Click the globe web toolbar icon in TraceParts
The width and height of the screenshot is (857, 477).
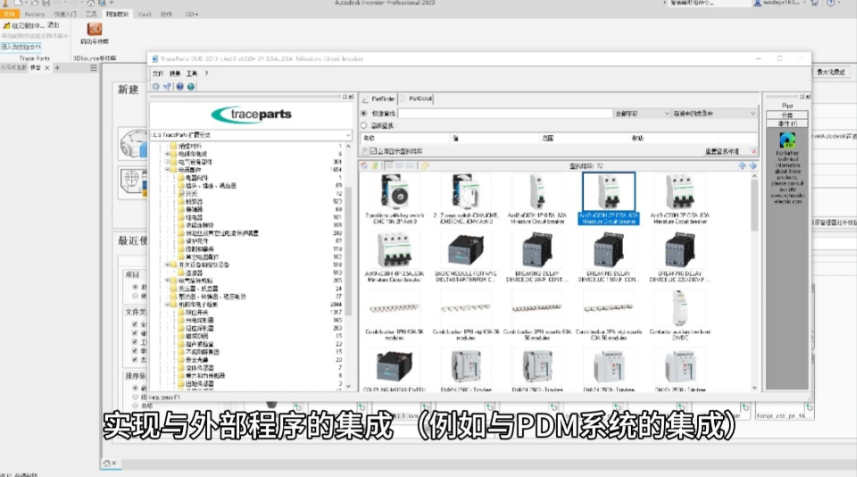(x=191, y=86)
